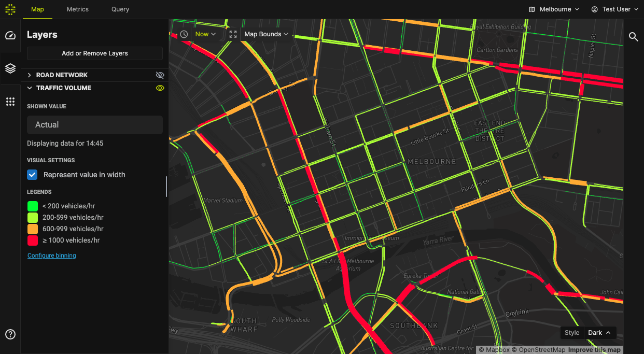Click the map search magnifier icon
644x354 pixels.
coord(633,36)
